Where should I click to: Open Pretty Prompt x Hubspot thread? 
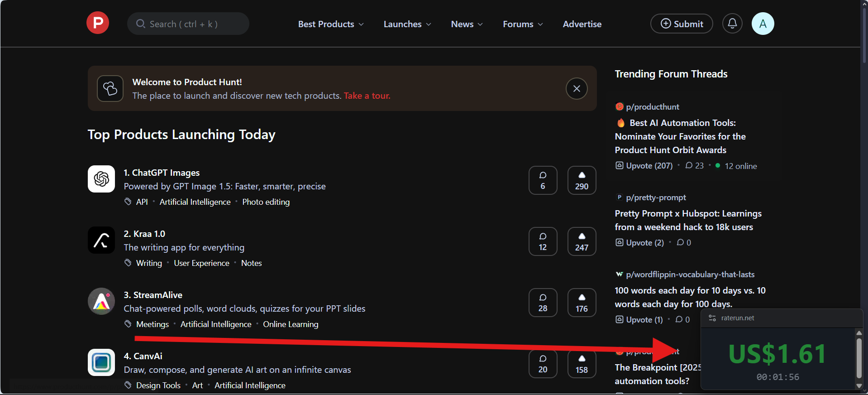click(688, 220)
